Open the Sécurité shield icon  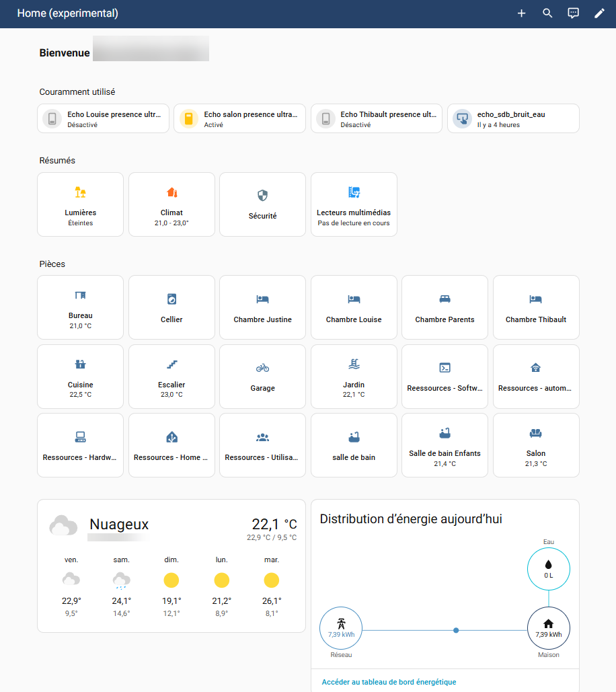point(262,196)
